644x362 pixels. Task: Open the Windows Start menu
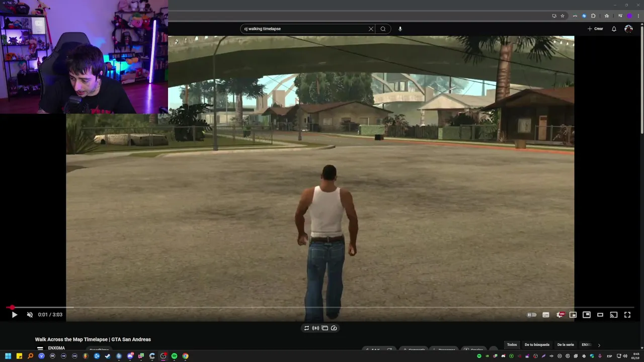[x=8, y=356]
